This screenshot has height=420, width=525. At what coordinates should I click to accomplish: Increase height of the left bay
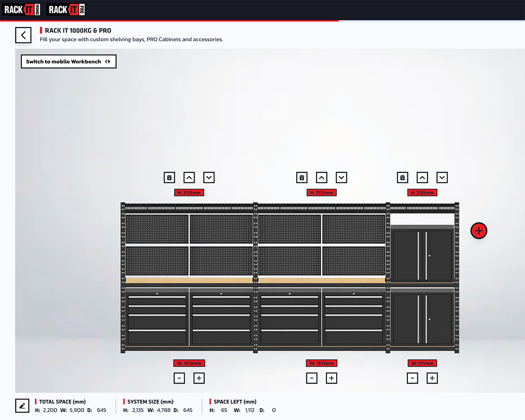coord(189,178)
